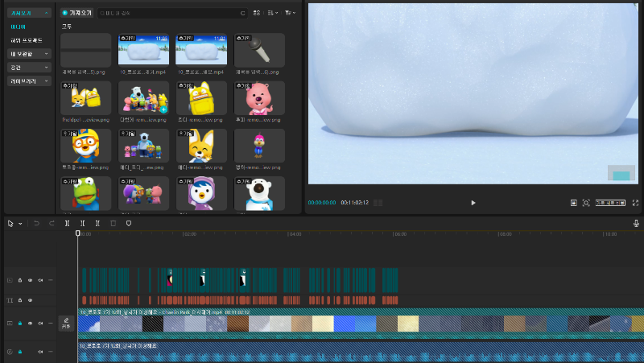Select the Pororo penguin with goggles thumbnail

coord(86,146)
